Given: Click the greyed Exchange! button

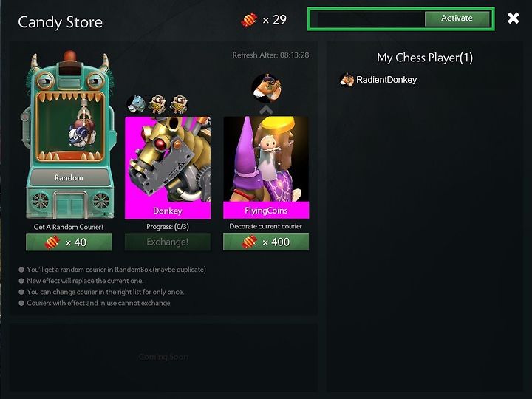Looking at the screenshot, I should [168, 242].
